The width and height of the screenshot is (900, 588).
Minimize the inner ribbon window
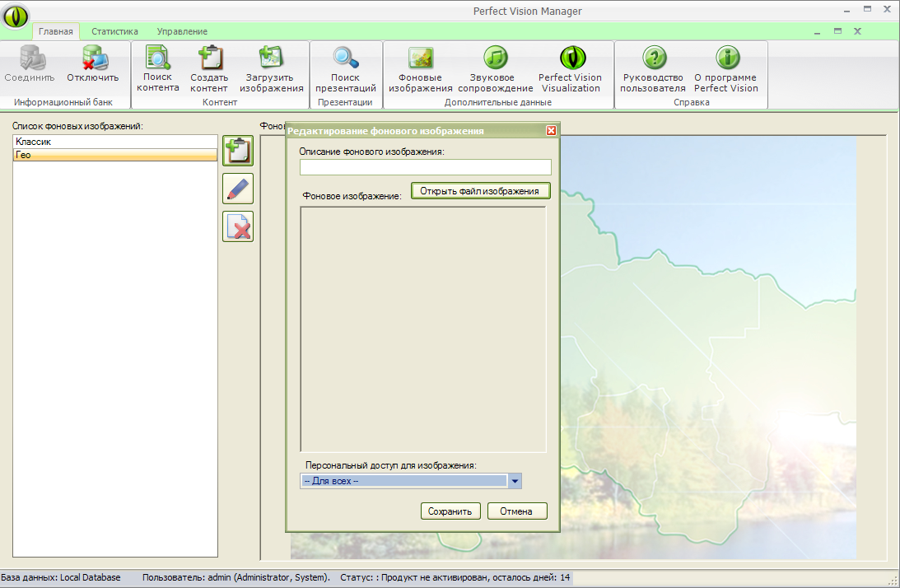click(x=817, y=32)
